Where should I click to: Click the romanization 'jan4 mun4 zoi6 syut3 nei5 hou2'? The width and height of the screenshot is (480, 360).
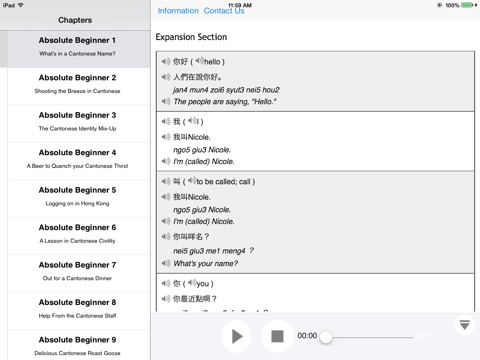point(226,90)
